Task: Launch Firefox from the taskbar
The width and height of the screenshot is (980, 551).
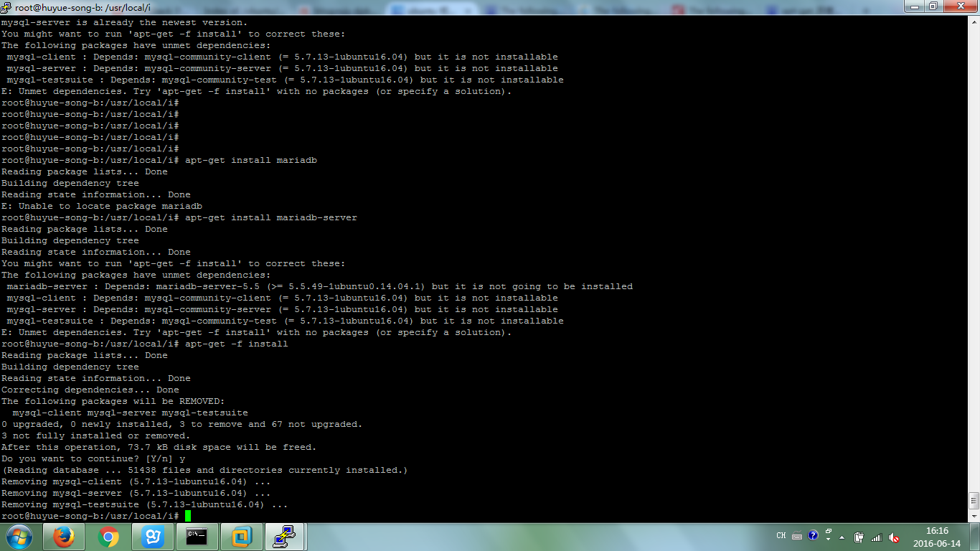Action: (x=65, y=537)
